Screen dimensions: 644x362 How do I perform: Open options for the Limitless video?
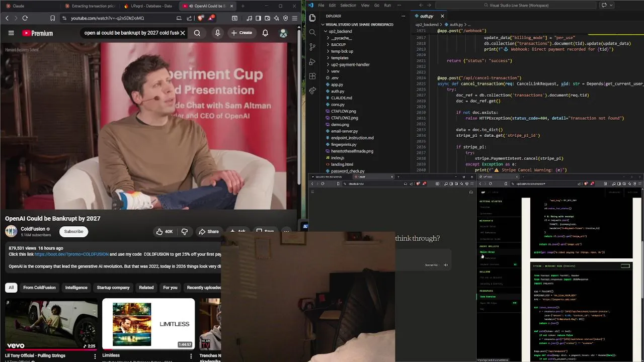[191, 356]
